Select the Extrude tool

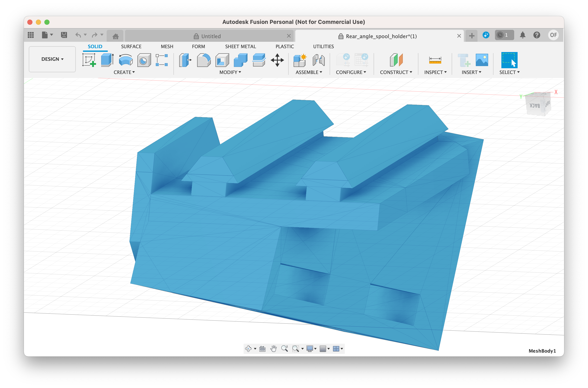click(107, 60)
